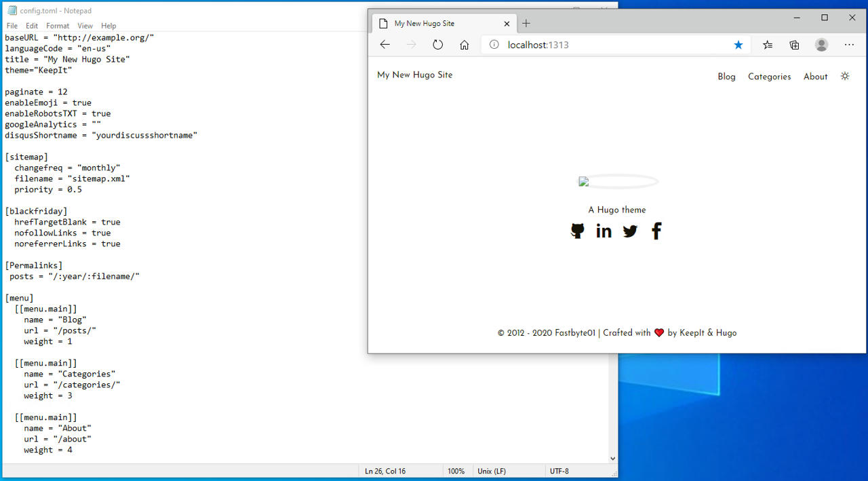Open the browser Favorites list icon
868x481 pixels.
767,45
